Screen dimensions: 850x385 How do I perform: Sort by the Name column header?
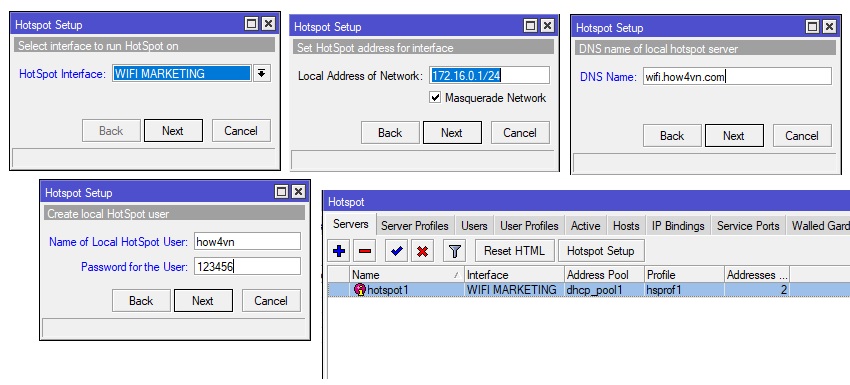[407, 275]
